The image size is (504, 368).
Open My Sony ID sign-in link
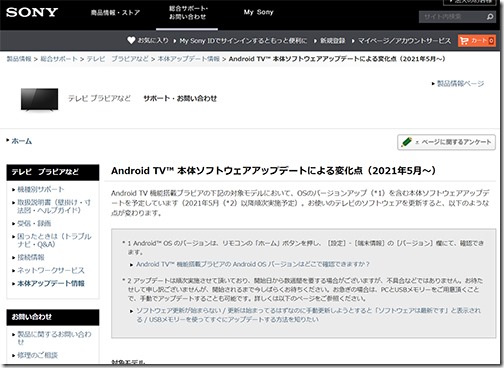[x=243, y=41]
